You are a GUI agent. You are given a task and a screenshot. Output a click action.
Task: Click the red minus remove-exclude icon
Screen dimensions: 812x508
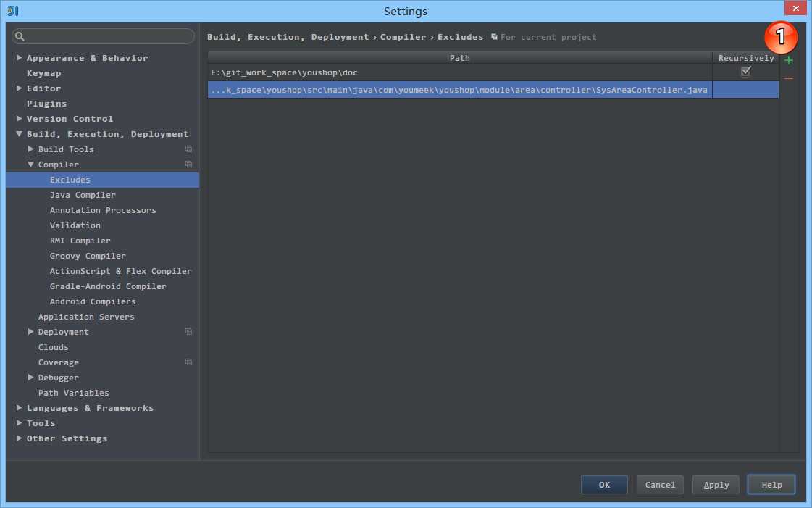pyautogui.click(x=788, y=78)
